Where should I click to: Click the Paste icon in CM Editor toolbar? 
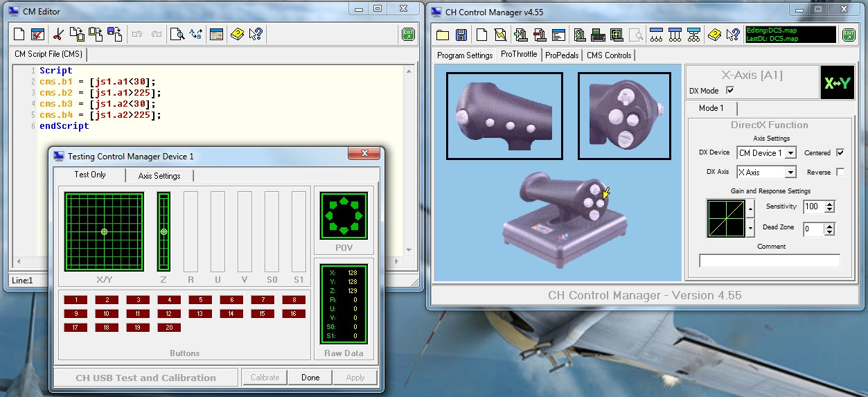pyautogui.click(x=96, y=34)
